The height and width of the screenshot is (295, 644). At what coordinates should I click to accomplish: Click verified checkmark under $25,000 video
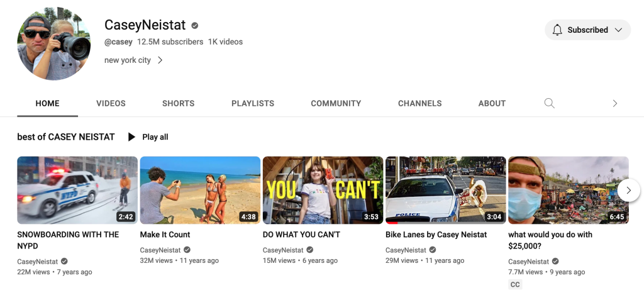(x=555, y=261)
